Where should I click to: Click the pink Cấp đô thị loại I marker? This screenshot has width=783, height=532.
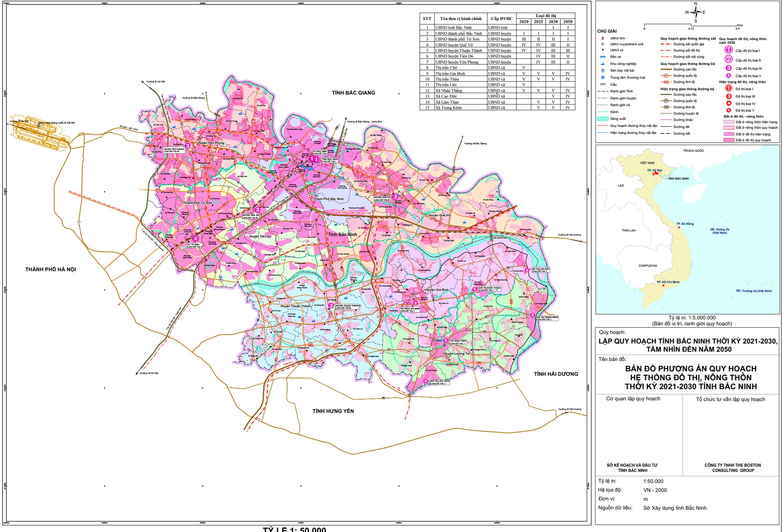tap(728, 50)
